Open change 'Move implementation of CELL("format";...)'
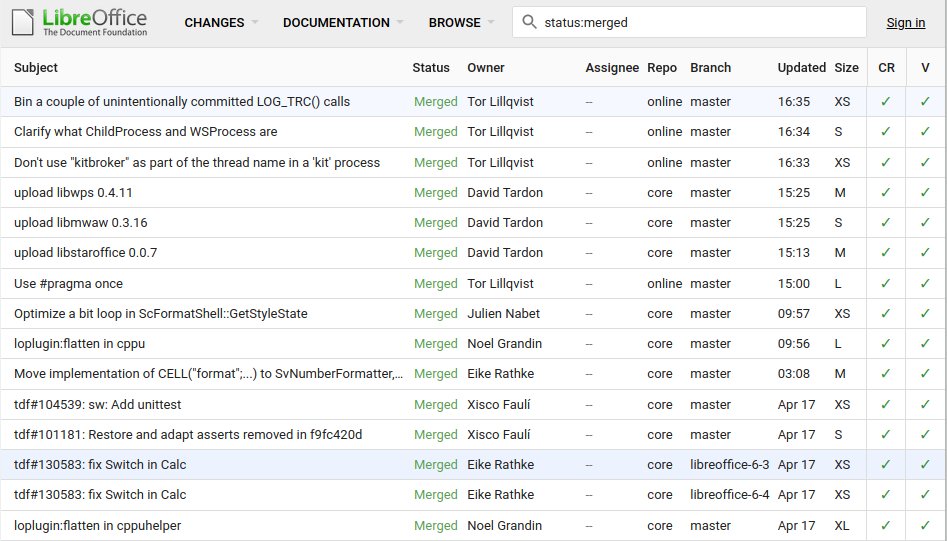The image size is (947, 541). coord(208,374)
